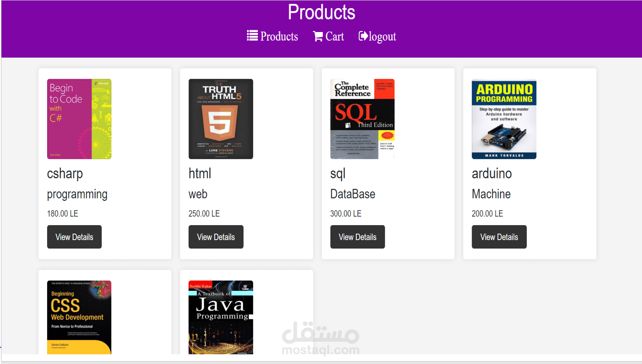This screenshot has height=364, width=642.
Task: Click the logout link text
Action: point(383,37)
